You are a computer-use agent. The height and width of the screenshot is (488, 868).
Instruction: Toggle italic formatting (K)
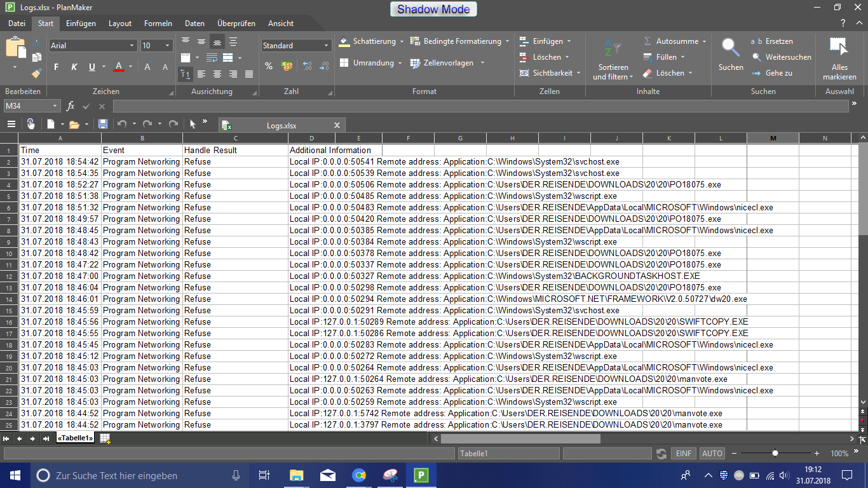(x=74, y=67)
